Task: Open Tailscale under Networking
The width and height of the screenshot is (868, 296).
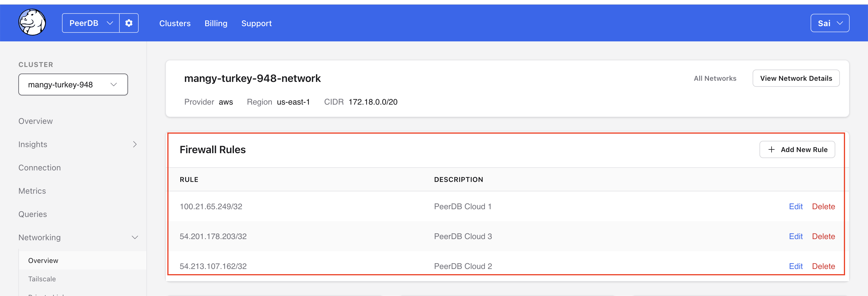Action: pyautogui.click(x=42, y=279)
